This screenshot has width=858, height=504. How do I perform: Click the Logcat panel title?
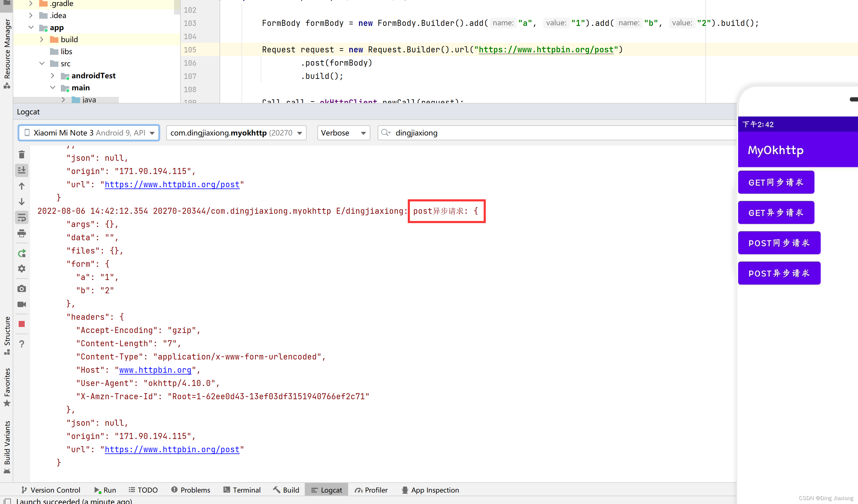[x=28, y=112]
